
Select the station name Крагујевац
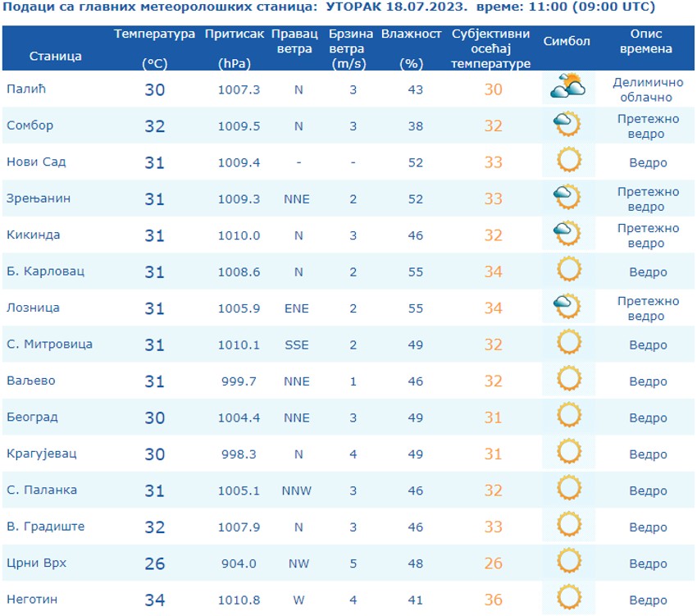(41, 454)
